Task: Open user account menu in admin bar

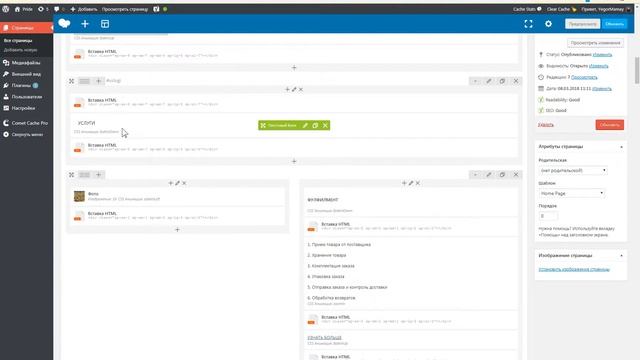Action: (606, 9)
